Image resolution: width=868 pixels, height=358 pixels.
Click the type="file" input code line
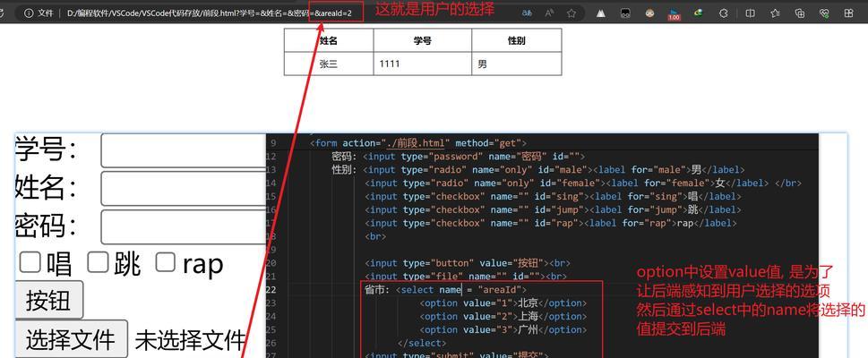(465, 277)
